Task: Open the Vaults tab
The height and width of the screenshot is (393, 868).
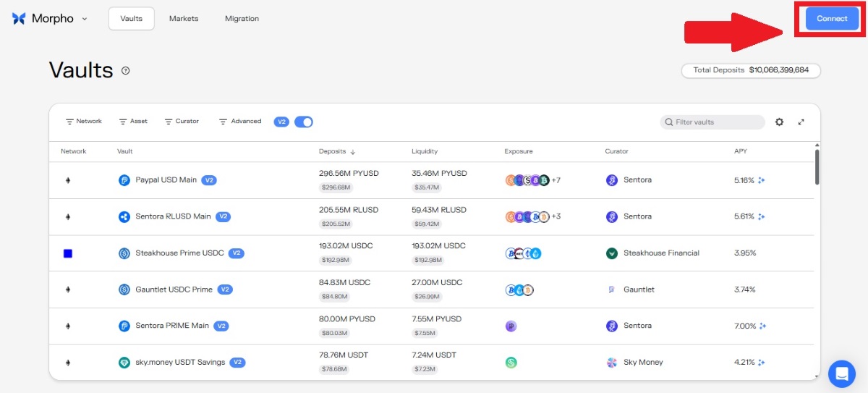Action: 132,19
